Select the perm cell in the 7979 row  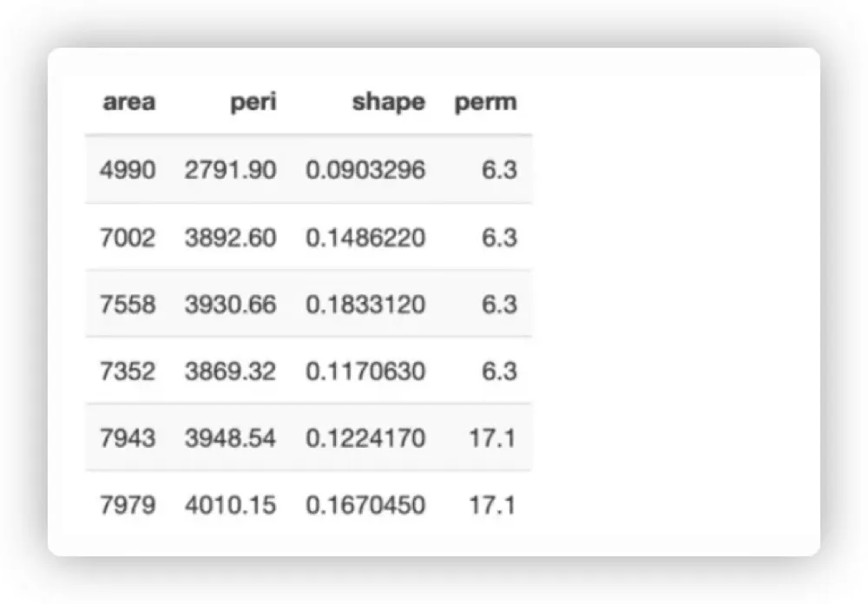(x=492, y=504)
